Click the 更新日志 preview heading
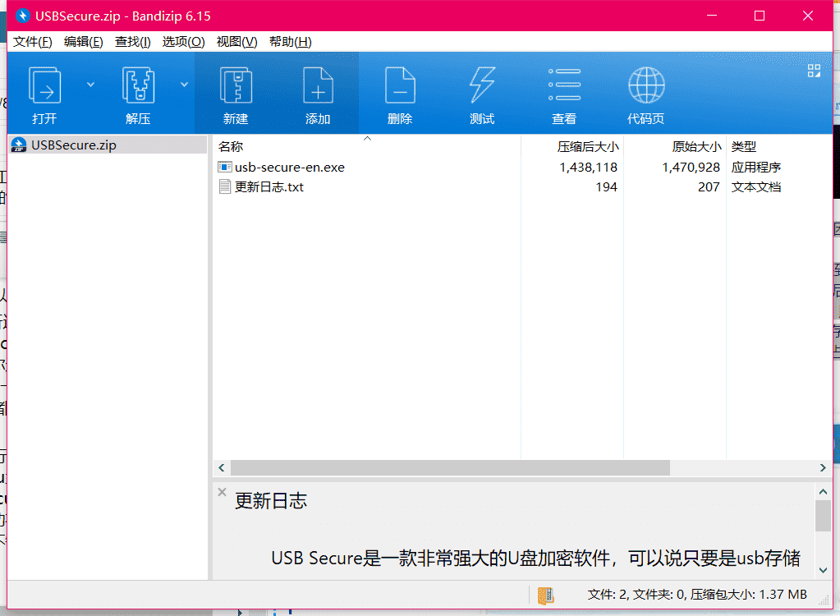The width and height of the screenshot is (840, 616). (270, 501)
